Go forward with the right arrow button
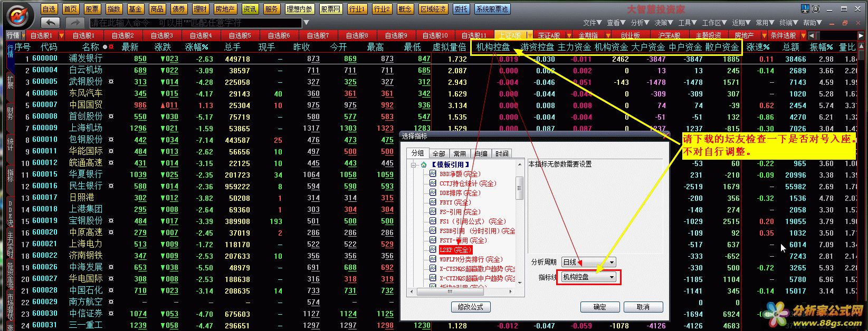 click(75, 23)
